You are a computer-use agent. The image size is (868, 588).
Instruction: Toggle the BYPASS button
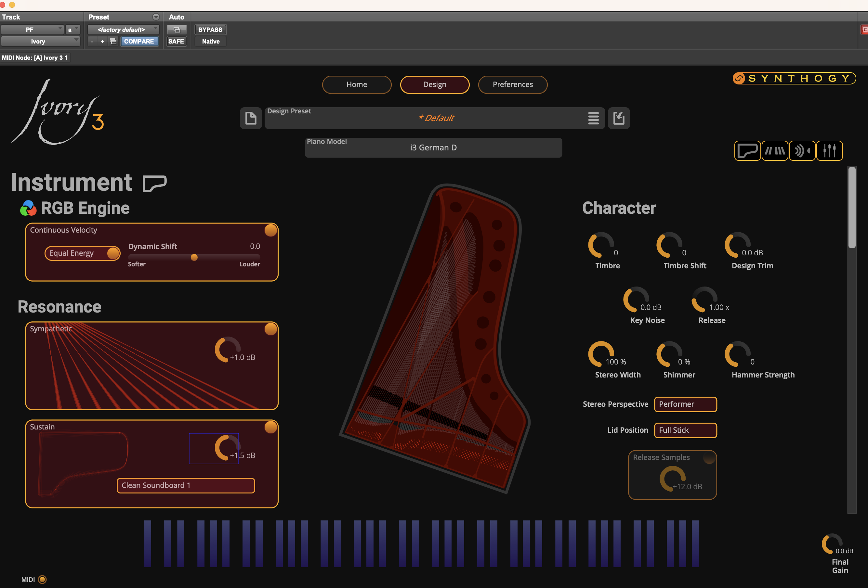[210, 30]
